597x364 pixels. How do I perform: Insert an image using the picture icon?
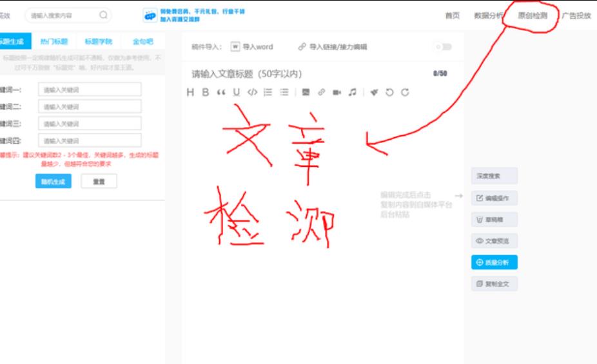click(306, 92)
